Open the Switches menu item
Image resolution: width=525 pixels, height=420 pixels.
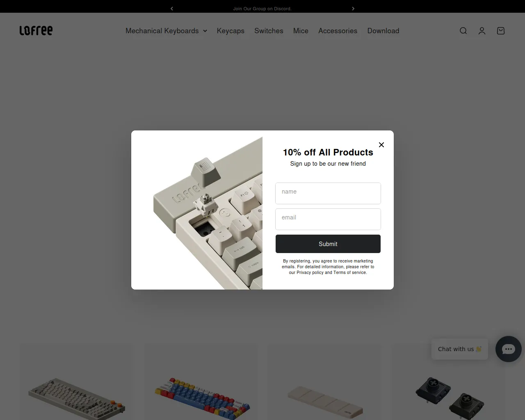click(x=269, y=31)
